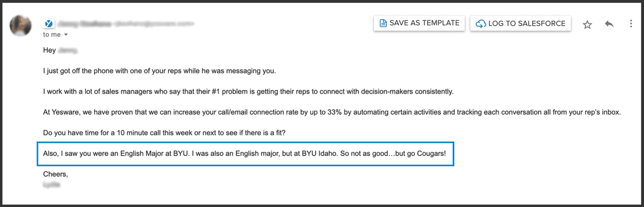Click the "At Yesware" connection rate paragraph
Image resolution: width=644 pixels, height=207 pixels.
(332, 112)
